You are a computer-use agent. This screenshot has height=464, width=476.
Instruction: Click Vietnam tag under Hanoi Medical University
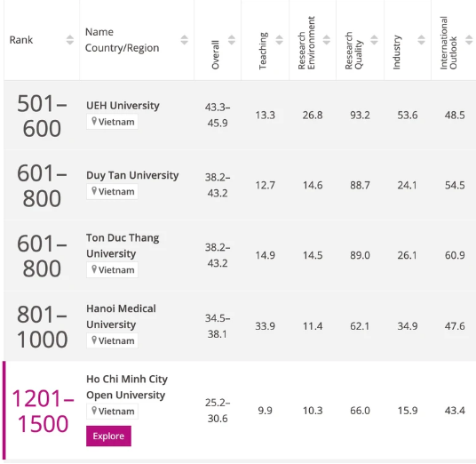tap(112, 340)
